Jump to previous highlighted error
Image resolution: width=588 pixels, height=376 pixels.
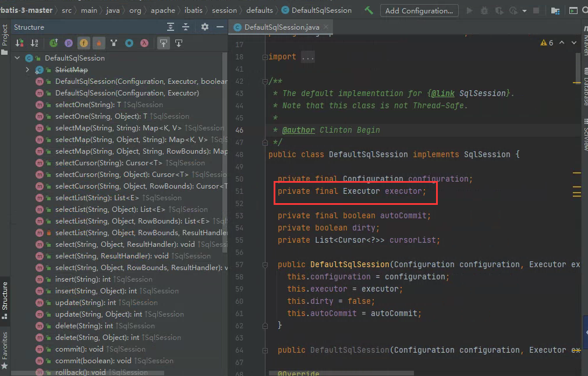(x=562, y=42)
